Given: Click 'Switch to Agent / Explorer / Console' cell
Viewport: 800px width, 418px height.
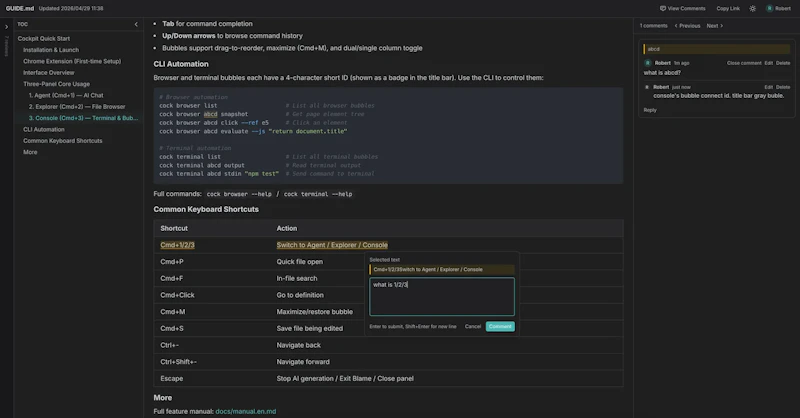Looking at the screenshot, I should 332,245.
